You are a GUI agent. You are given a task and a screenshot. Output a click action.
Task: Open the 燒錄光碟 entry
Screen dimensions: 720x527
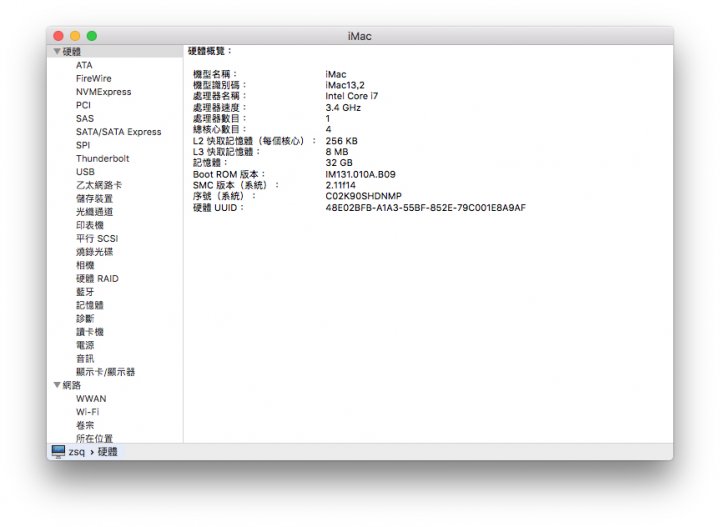coord(94,252)
